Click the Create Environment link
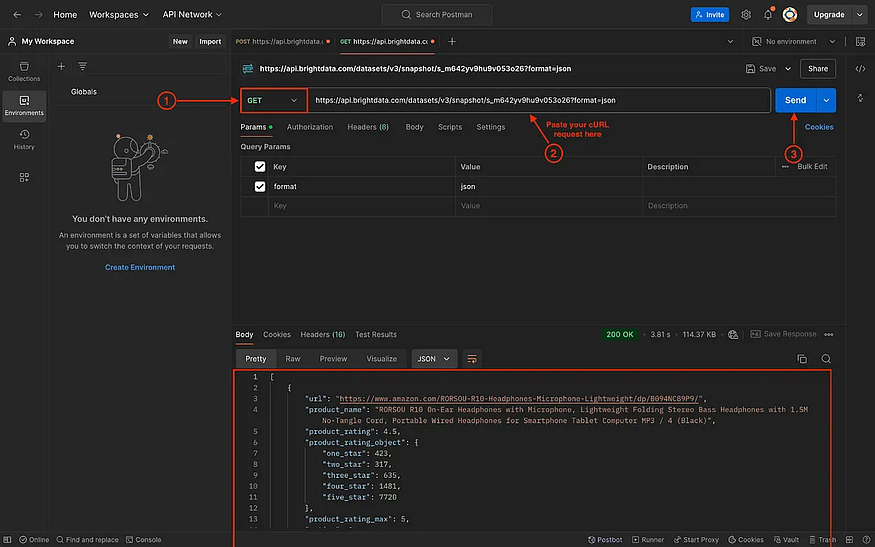Viewport: 875px width, 547px height. point(140,267)
